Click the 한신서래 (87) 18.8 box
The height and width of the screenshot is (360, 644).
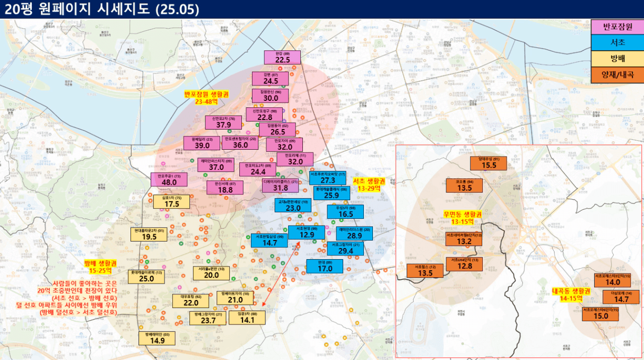click(x=225, y=187)
